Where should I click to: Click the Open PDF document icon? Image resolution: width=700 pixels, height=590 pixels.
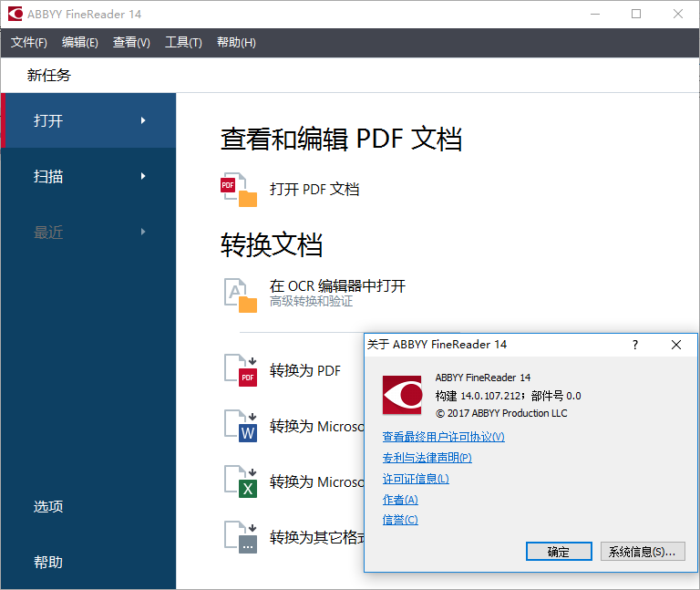[x=240, y=190]
